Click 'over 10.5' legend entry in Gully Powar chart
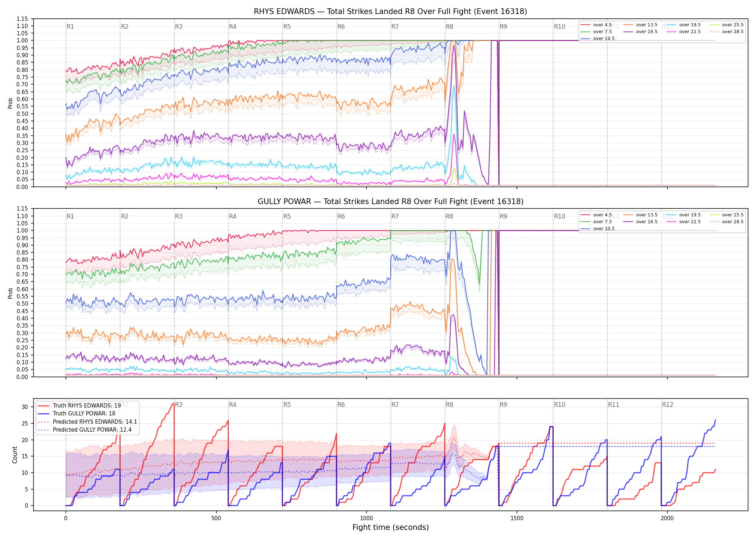Viewport: 756px width, 540px height. pos(597,229)
